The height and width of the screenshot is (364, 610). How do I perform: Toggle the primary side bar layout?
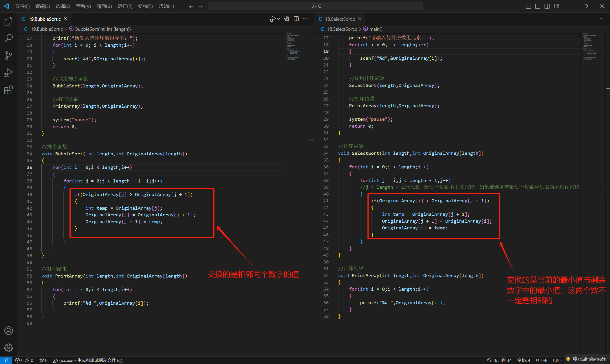[x=528, y=6]
